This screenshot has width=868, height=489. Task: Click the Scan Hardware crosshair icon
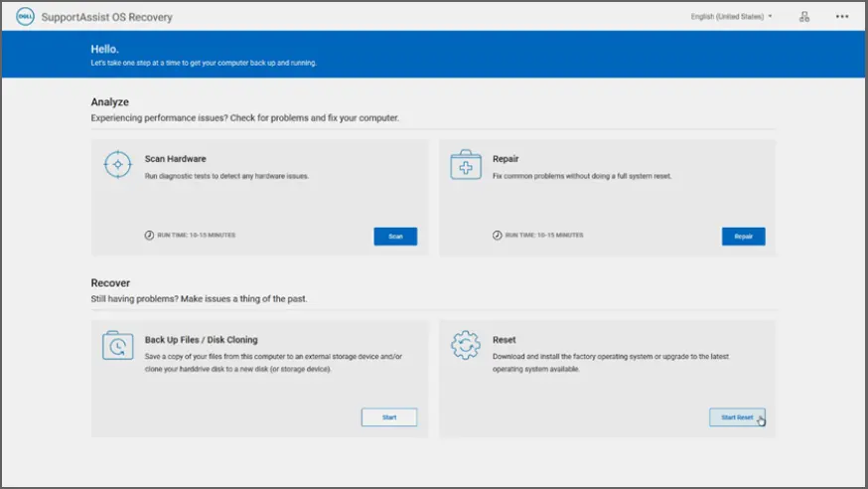118,165
